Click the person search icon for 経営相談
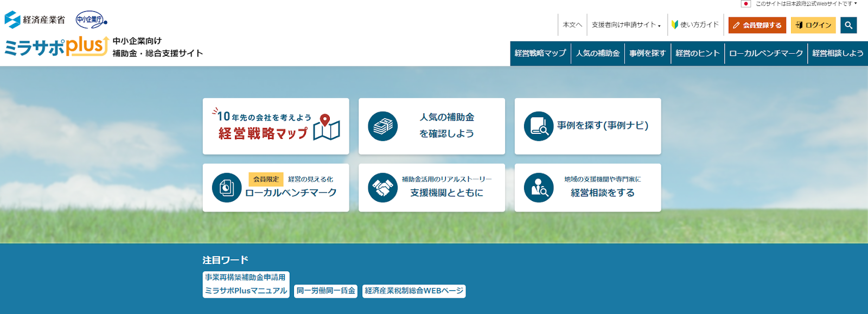Image resolution: width=868 pixels, height=314 pixels. point(539,188)
